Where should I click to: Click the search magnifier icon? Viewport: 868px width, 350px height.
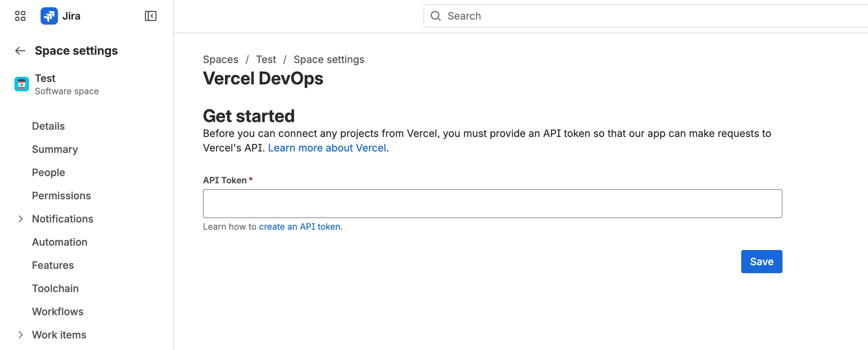436,16
